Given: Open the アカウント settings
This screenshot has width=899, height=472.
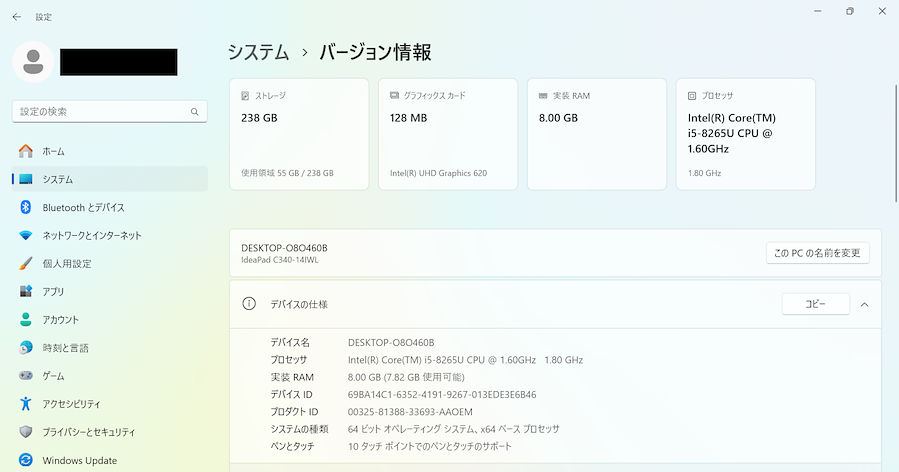Looking at the screenshot, I should (59, 320).
